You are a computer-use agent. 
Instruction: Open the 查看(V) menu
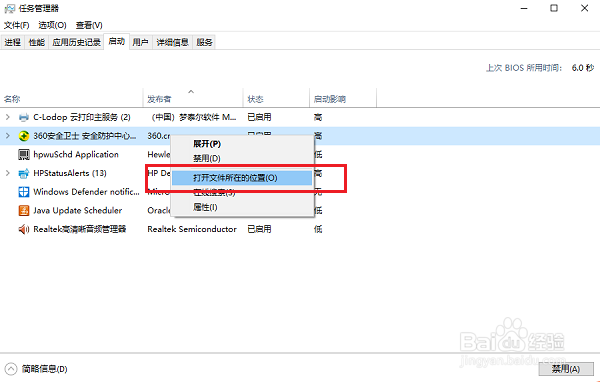89,25
